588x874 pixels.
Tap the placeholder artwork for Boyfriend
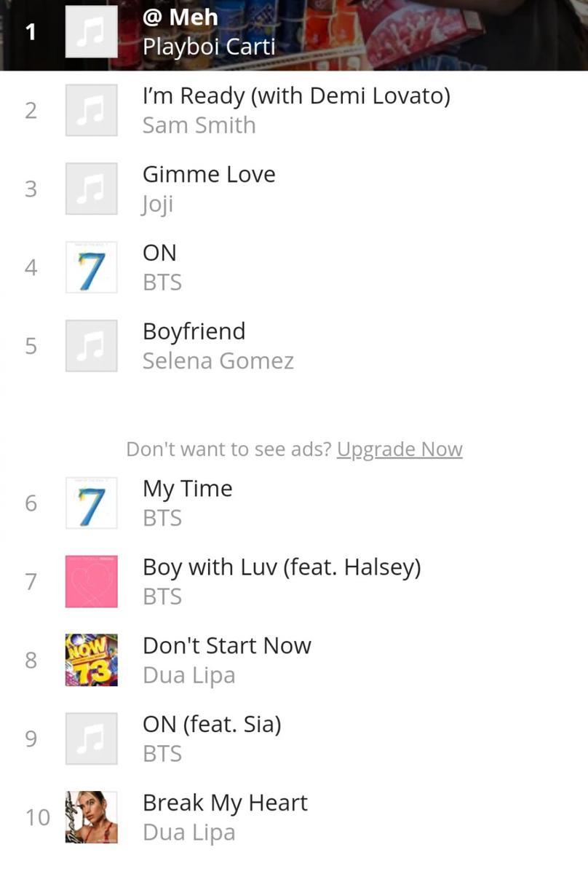92,346
